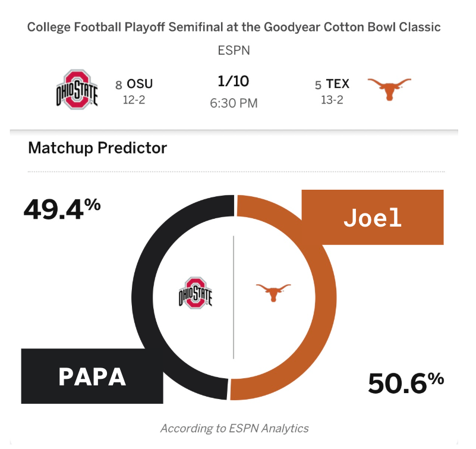Select the orange Joel label box
476x449 pixels.
[373, 217]
